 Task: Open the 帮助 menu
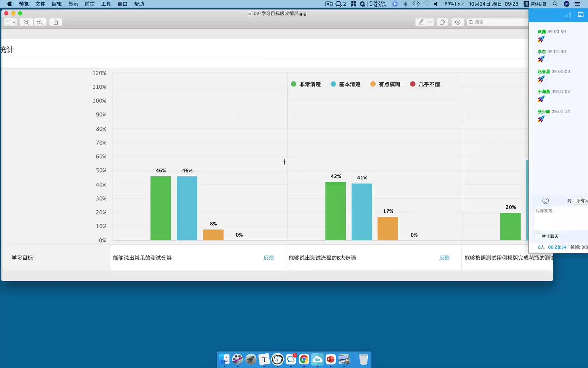[139, 4]
